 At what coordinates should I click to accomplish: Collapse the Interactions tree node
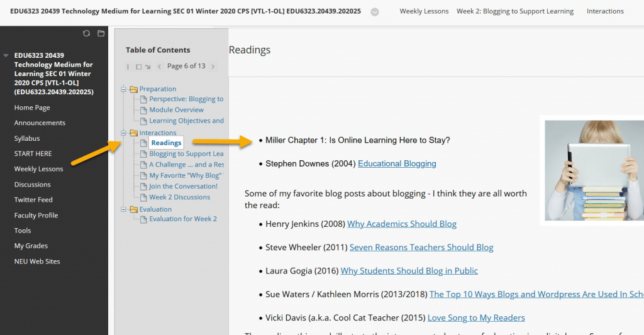(124, 133)
